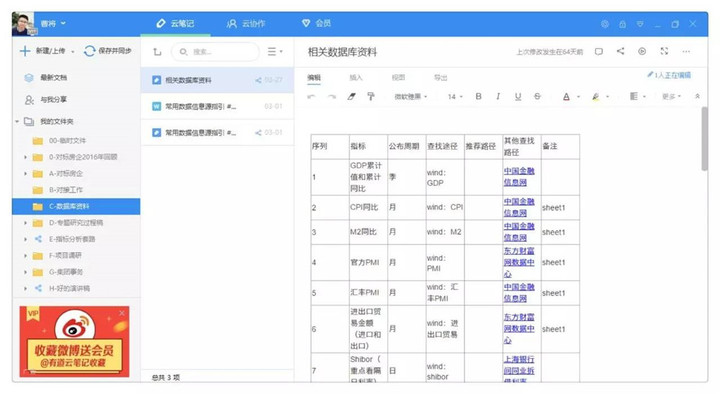
Task: Collapse the editor toolbar chevron
Action: [697, 96]
